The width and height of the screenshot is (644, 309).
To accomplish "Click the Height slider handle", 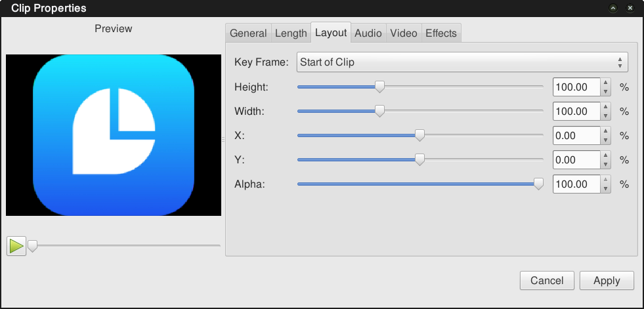I will click(380, 87).
